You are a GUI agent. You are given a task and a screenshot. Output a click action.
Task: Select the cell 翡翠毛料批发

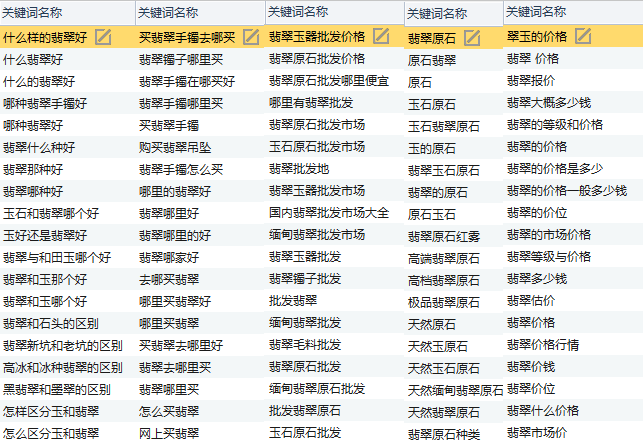[305, 345]
